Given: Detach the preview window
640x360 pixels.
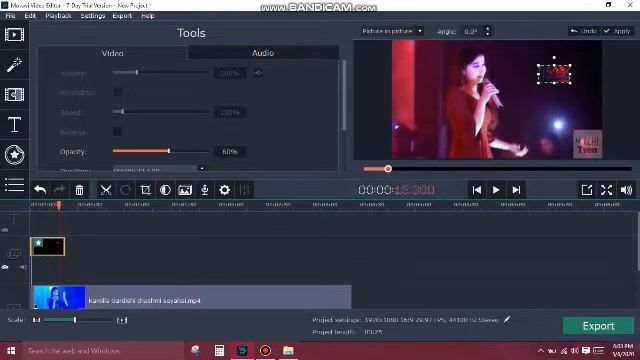Looking at the screenshot, I should point(587,190).
